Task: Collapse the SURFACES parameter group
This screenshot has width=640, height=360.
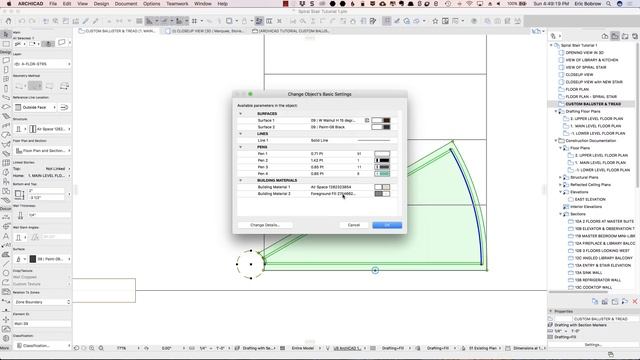Action: (240, 113)
